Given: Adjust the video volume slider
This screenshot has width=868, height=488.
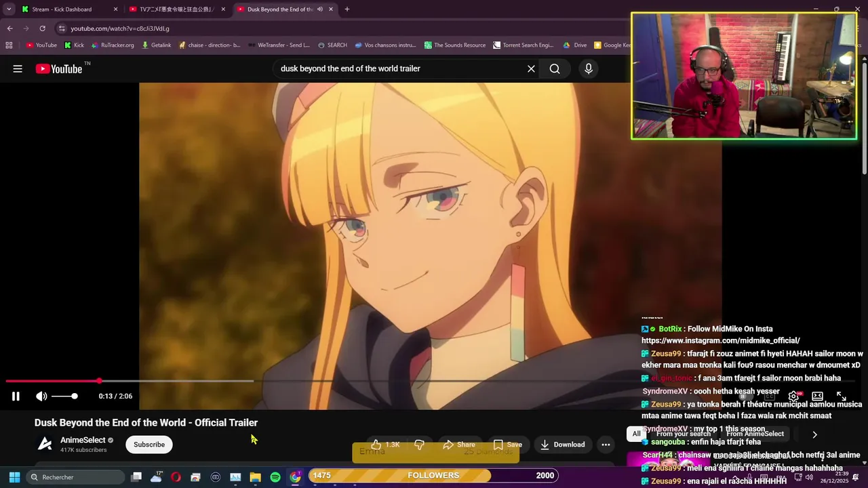Looking at the screenshot, I should [x=64, y=396].
